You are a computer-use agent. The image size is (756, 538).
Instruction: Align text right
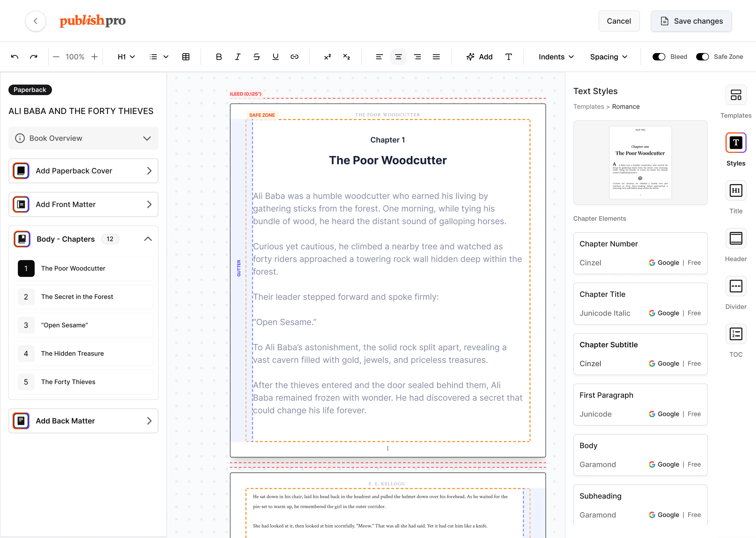417,57
